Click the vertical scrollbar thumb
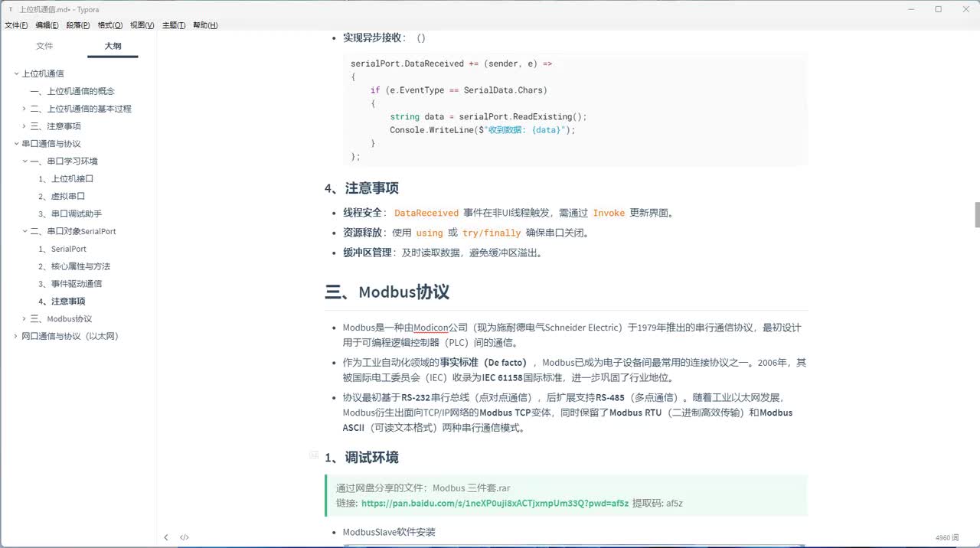Screen dimensions: 980x548 (x=977, y=215)
